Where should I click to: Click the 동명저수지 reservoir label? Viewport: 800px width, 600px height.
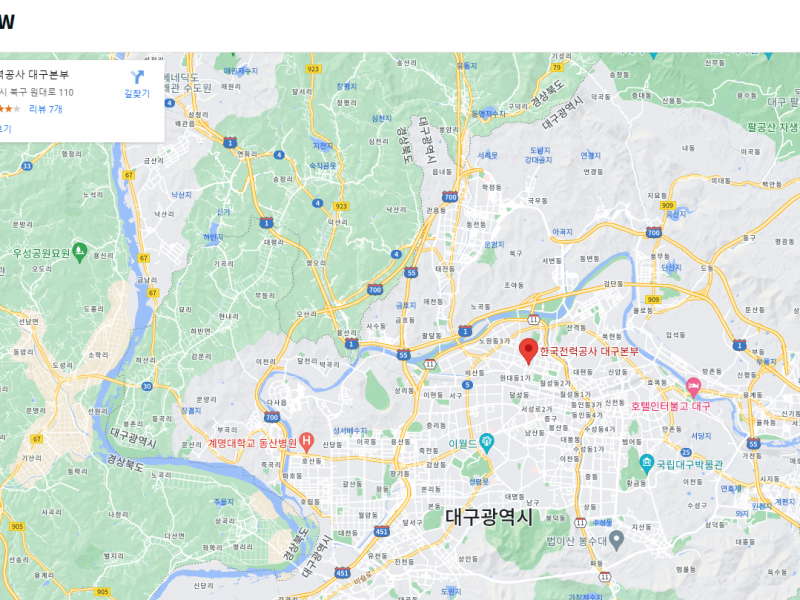488,114
